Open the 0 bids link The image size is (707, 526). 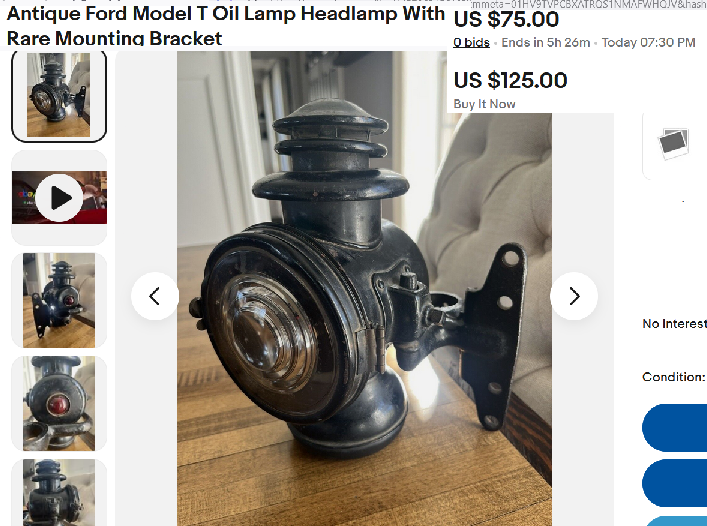(471, 42)
